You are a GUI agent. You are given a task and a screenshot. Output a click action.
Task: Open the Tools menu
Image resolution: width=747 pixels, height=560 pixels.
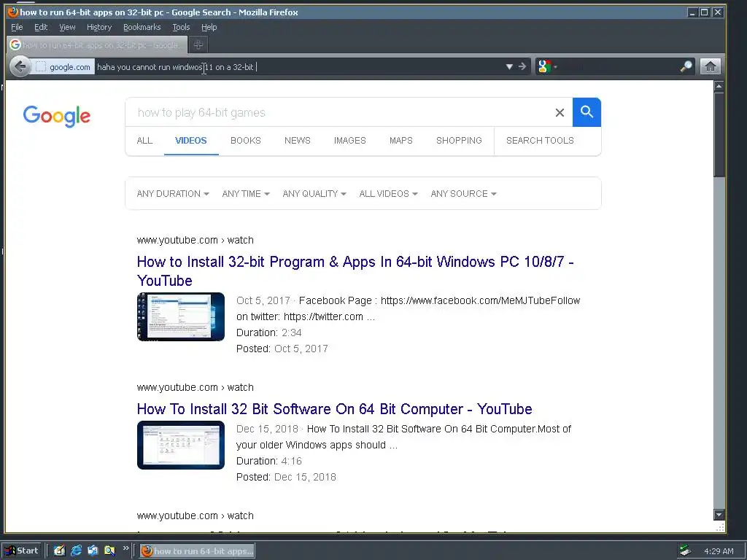pyautogui.click(x=181, y=27)
